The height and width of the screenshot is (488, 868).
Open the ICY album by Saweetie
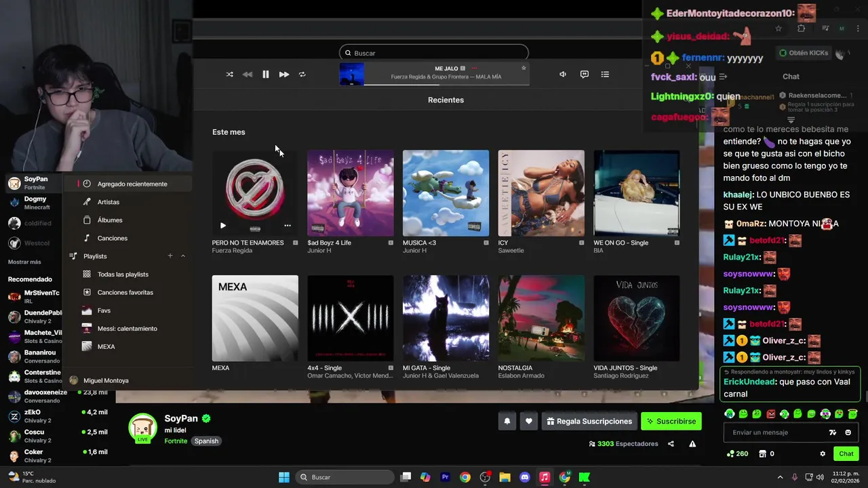tap(541, 193)
